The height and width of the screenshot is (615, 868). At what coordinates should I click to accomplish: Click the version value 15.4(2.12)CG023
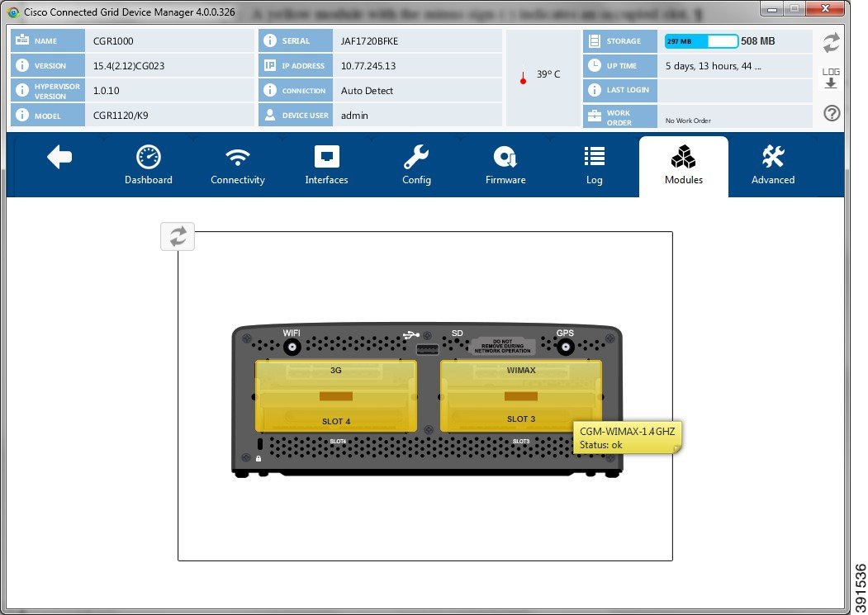point(129,66)
